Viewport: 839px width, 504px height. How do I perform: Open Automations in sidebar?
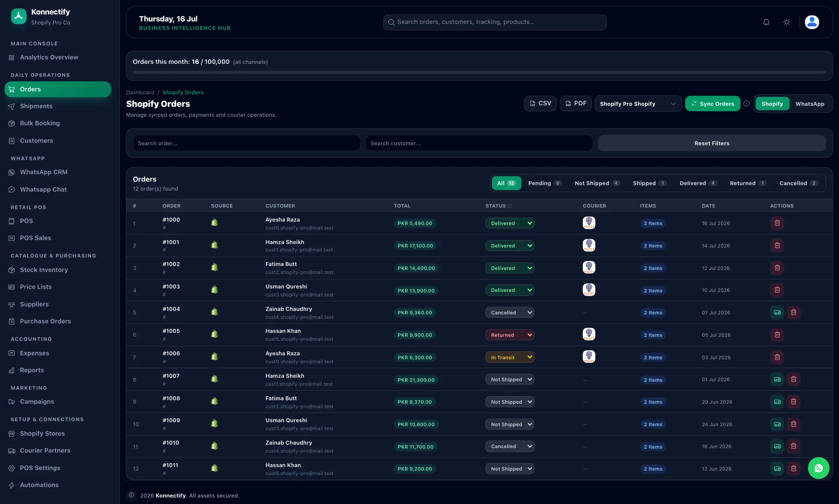pyautogui.click(x=58, y=485)
